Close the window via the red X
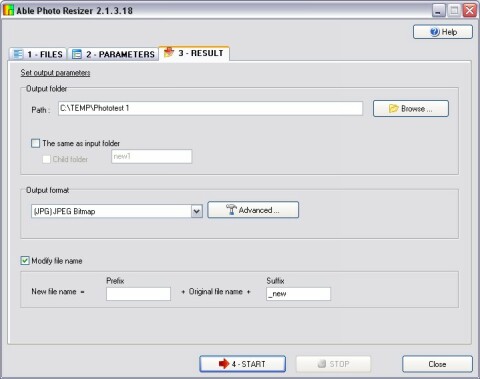The image size is (480, 379). (x=470, y=10)
